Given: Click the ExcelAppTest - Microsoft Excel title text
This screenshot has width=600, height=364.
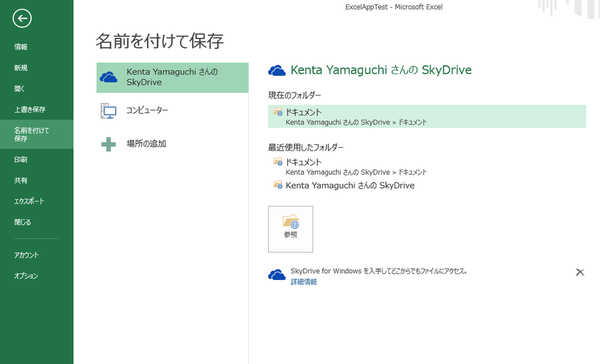Looking at the screenshot, I should coord(394,7).
